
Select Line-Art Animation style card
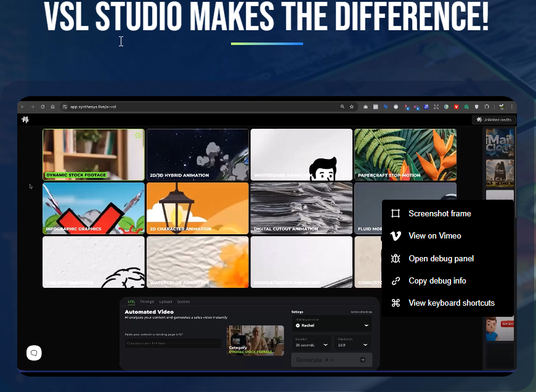coord(94,262)
